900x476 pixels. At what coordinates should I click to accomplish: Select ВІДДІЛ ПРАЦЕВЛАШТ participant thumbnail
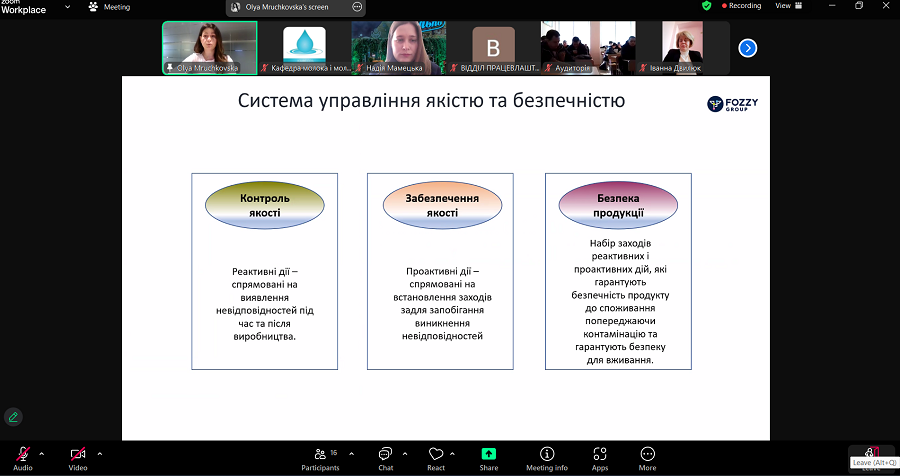(x=493, y=48)
